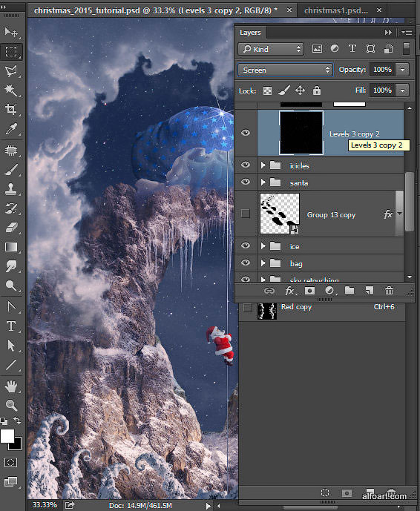Image resolution: width=420 pixels, height=511 pixels.
Task: Select the Move tool
Action: click(x=11, y=33)
